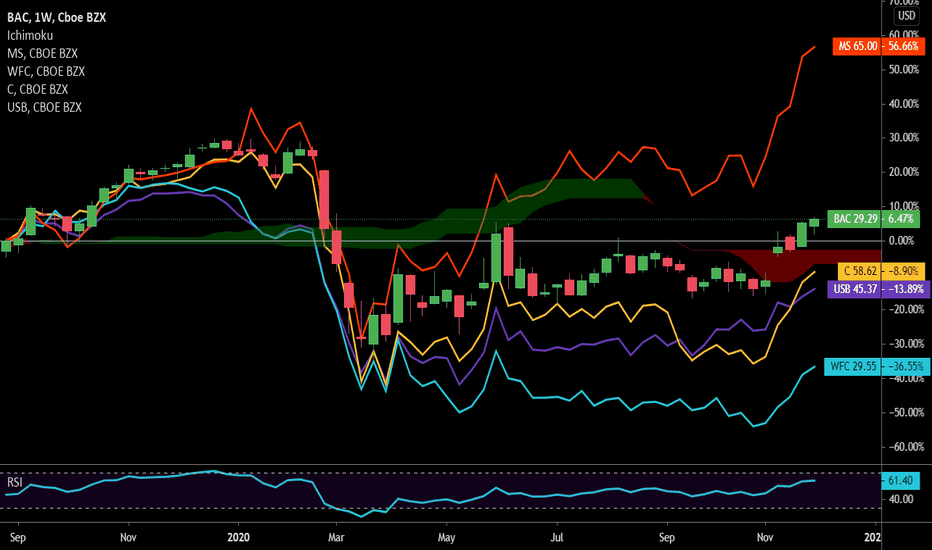Select the C, CBOE BZX comparison legend
Image resolution: width=932 pixels, height=550 pixels.
pyautogui.click(x=37, y=89)
